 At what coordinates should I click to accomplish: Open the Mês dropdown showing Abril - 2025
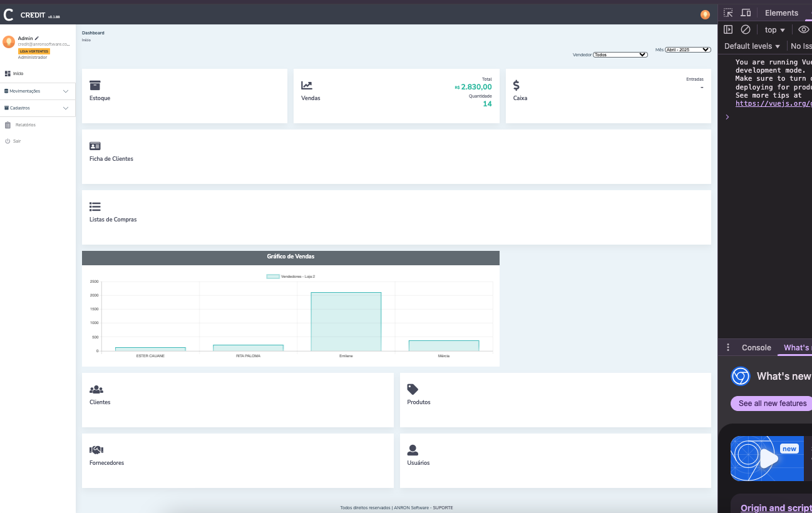(x=687, y=49)
